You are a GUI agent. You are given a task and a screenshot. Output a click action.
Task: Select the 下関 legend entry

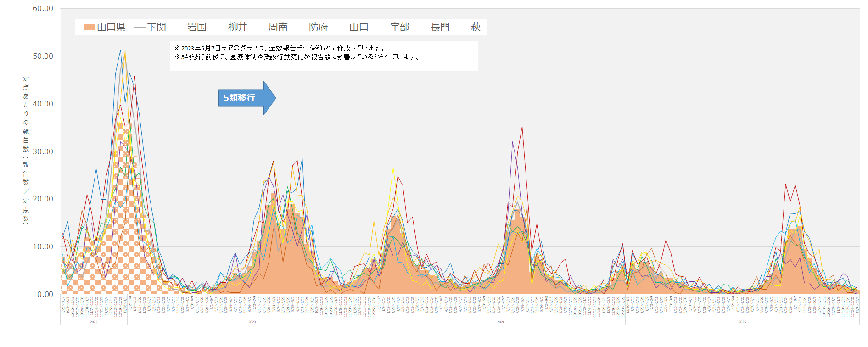[x=150, y=28]
